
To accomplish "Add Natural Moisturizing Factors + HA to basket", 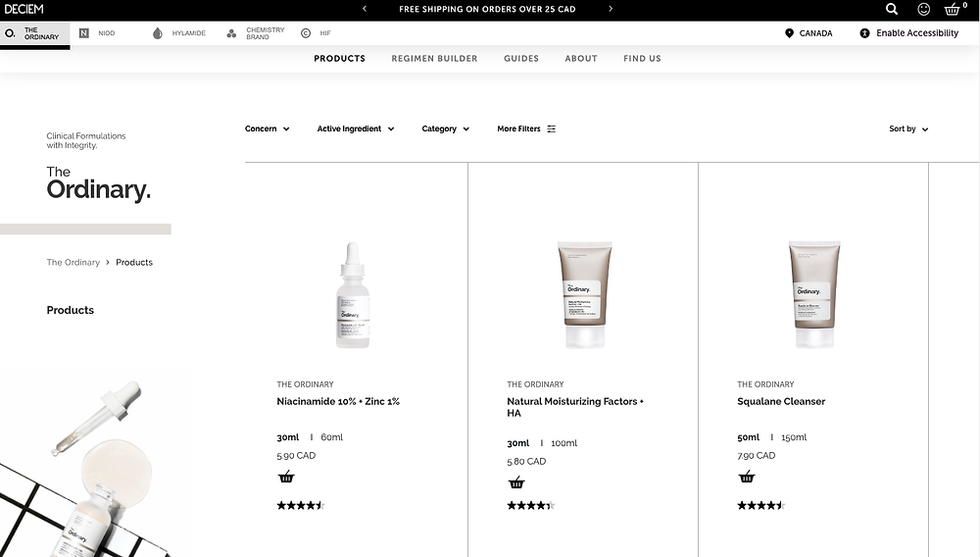I will tap(516, 482).
